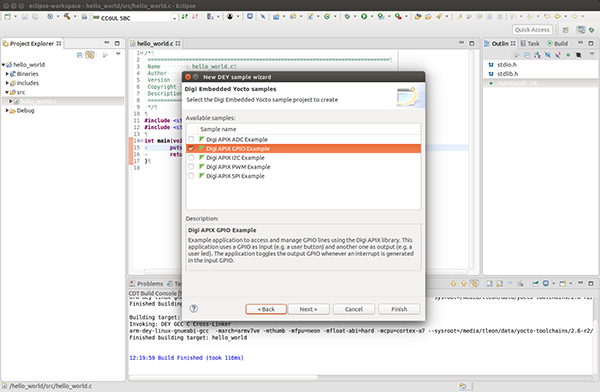Collapse the src folder node
600x392 pixels.
(7, 92)
